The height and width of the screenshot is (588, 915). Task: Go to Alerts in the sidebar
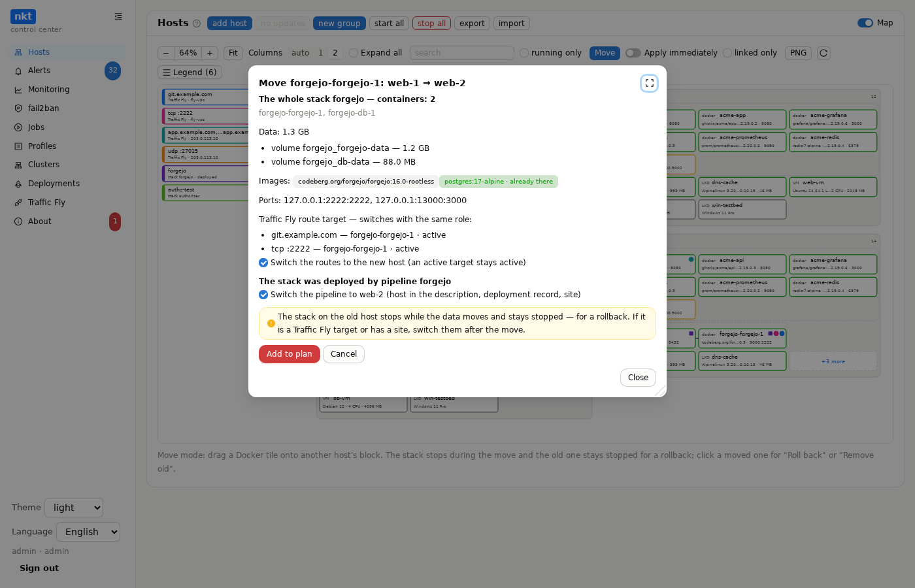[x=67, y=71]
